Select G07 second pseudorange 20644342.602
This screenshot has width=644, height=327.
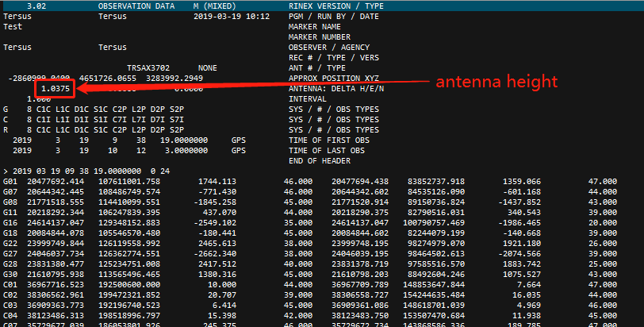tap(360, 191)
